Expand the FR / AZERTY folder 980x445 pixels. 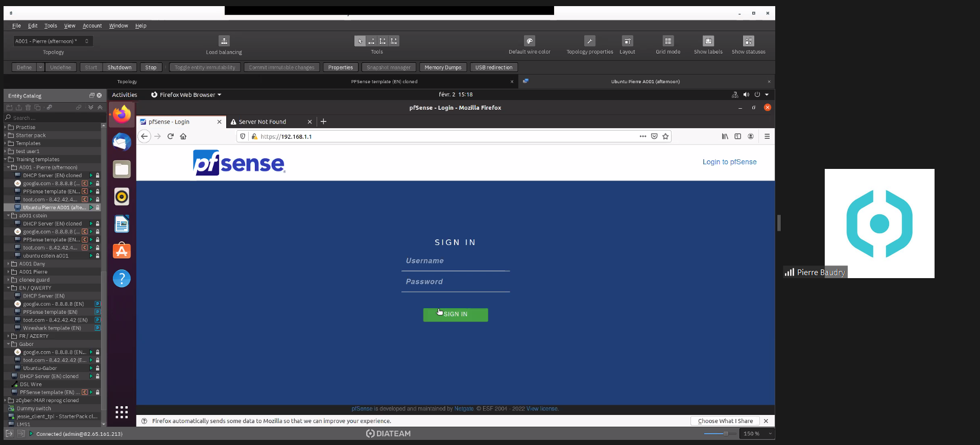point(8,336)
